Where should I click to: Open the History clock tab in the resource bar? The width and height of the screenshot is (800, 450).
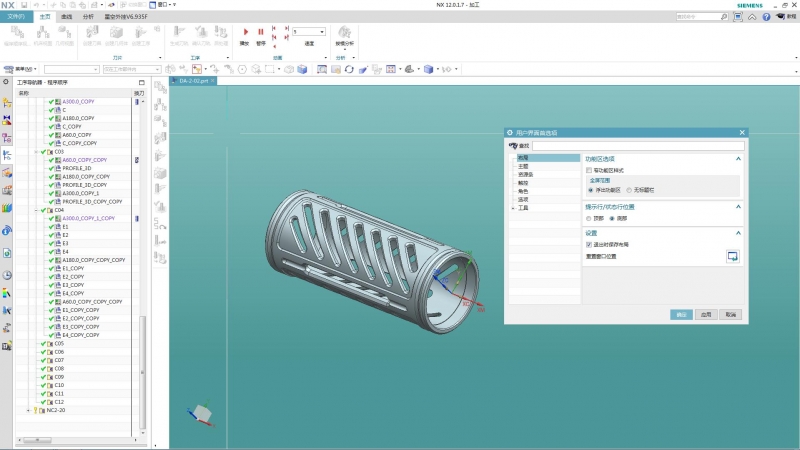coord(7,276)
